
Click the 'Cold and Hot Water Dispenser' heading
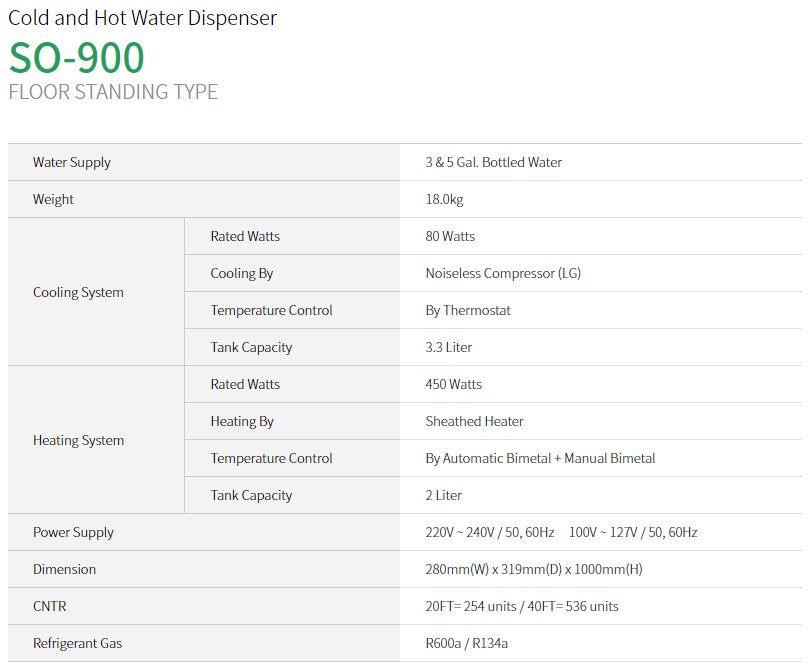click(143, 18)
